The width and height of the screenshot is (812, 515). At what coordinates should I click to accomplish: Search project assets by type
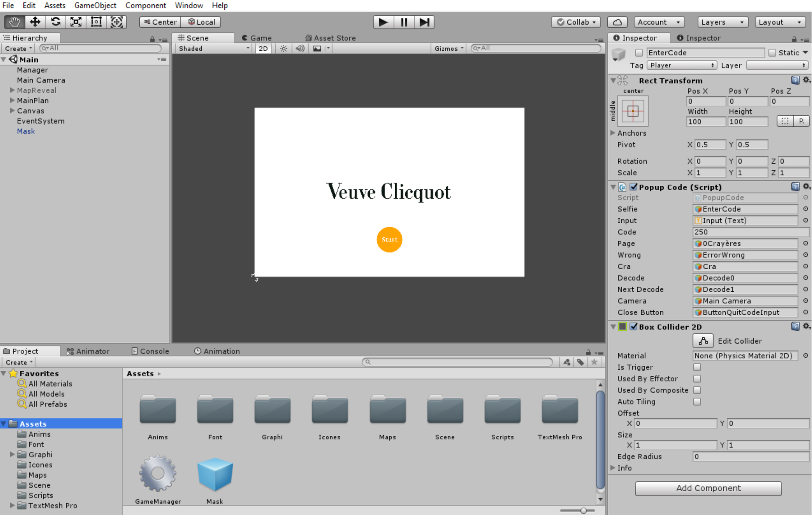pos(567,362)
